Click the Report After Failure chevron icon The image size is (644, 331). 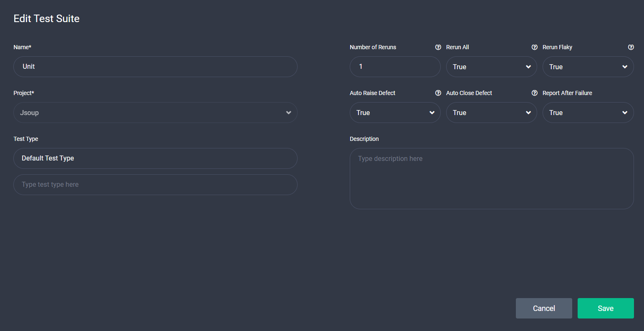(x=625, y=113)
